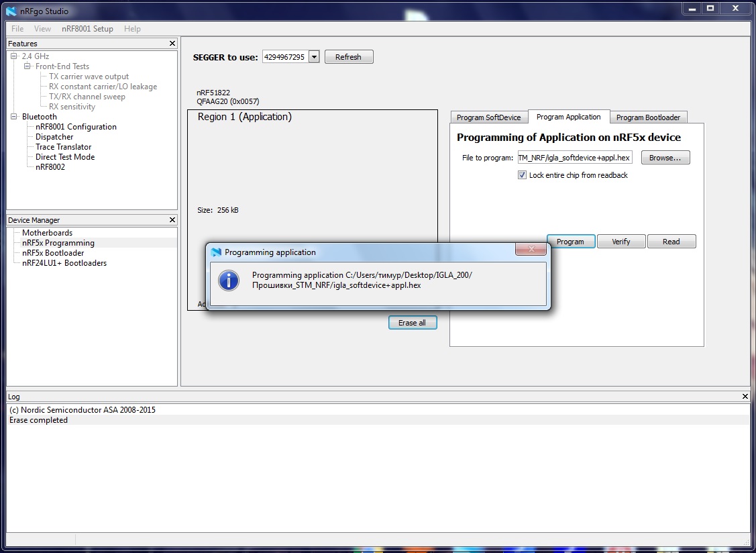
Task: Minimize the nRFgo Studio window
Action: coord(692,9)
